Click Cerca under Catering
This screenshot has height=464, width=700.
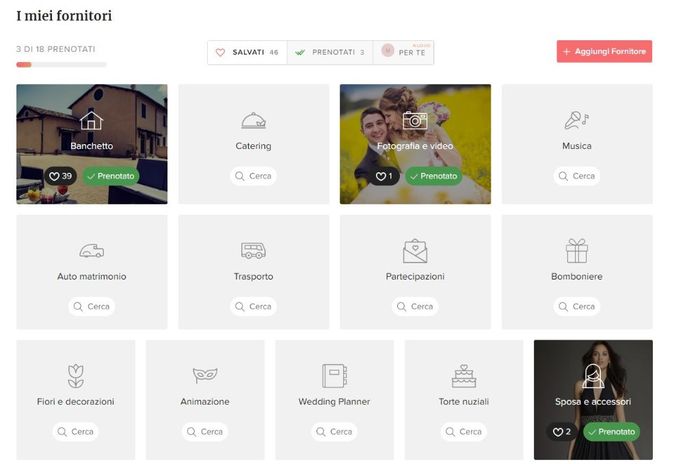click(253, 176)
